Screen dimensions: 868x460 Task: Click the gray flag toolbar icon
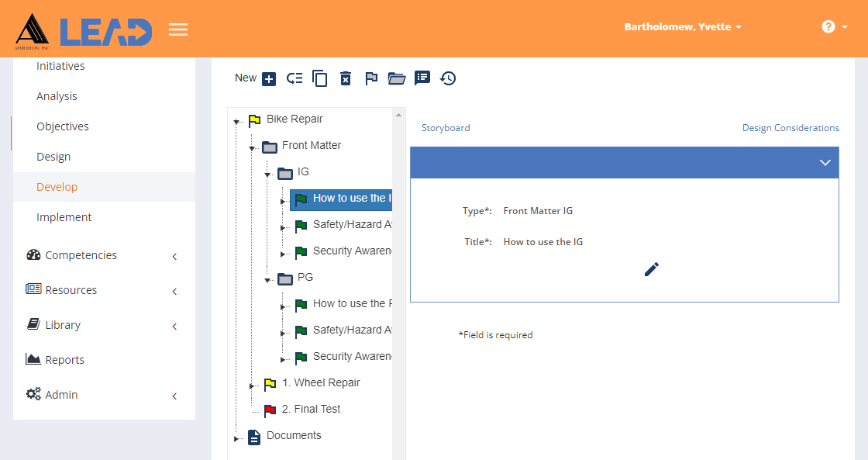(371, 78)
